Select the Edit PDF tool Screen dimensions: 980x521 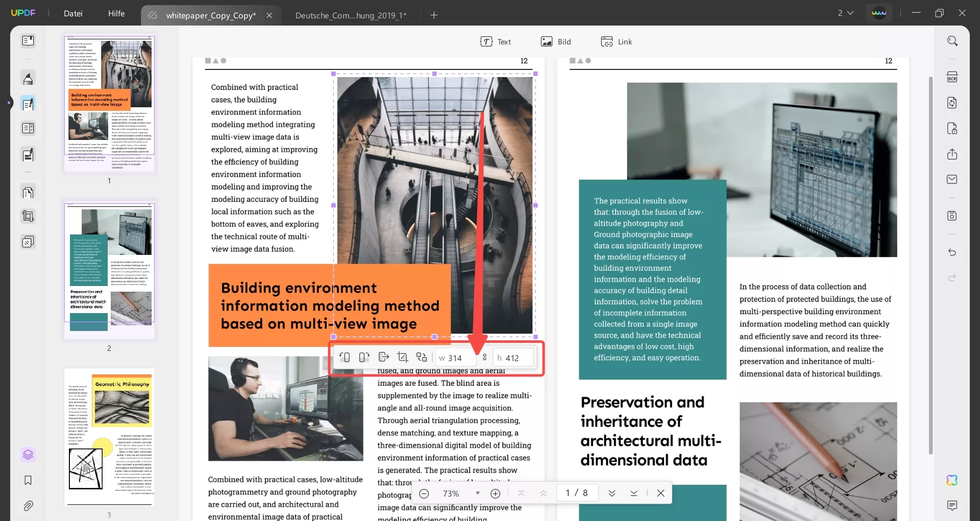[28, 104]
